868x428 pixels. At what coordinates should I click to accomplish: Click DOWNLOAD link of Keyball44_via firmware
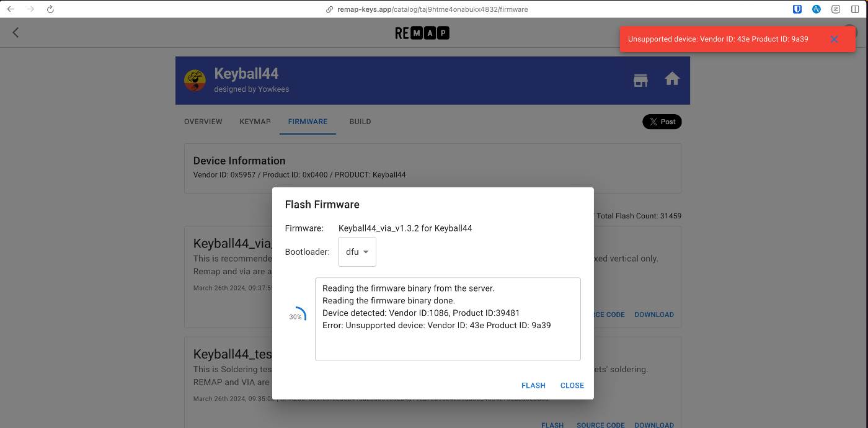tap(654, 314)
